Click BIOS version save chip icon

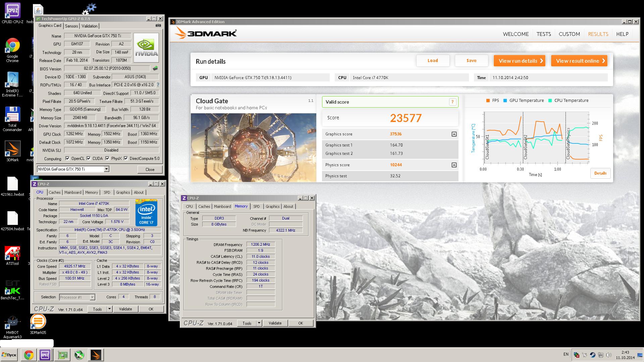click(x=155, y=68)
